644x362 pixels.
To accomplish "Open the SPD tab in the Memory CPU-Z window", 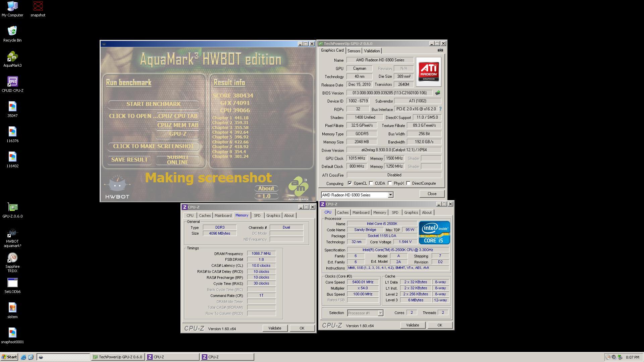I will click(257, 216).
